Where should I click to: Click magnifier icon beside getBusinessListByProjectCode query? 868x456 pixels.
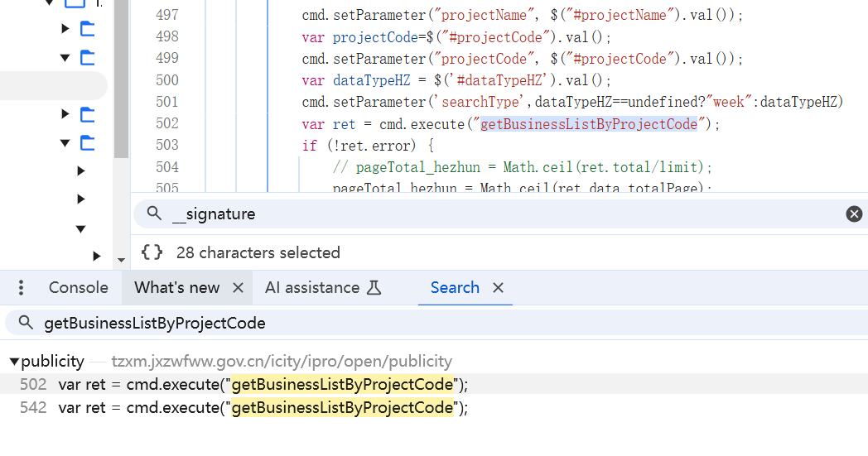(x=26, y=323)
